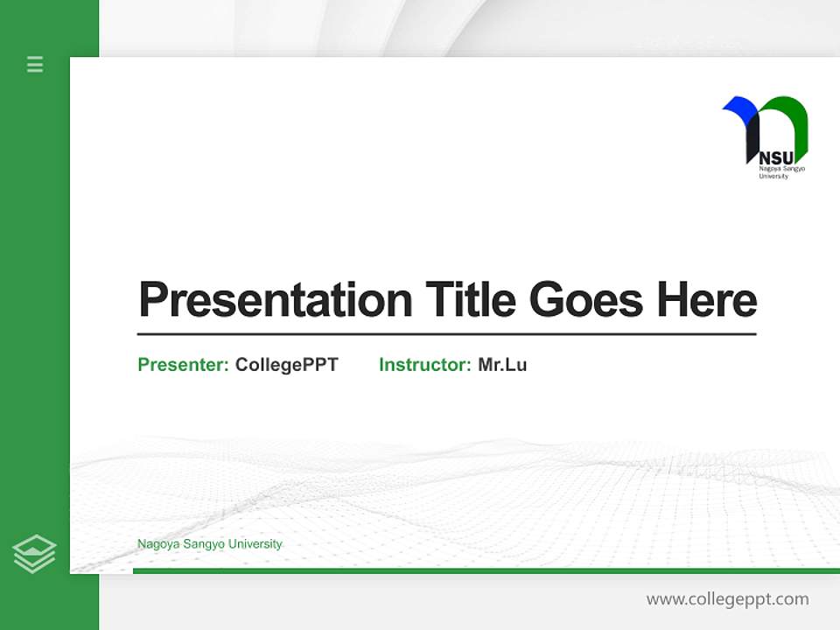Select the Presentation Title Goes Here heading
This screenshot has width=840, height=630.
pyautogui.click(x=448, y=300)
